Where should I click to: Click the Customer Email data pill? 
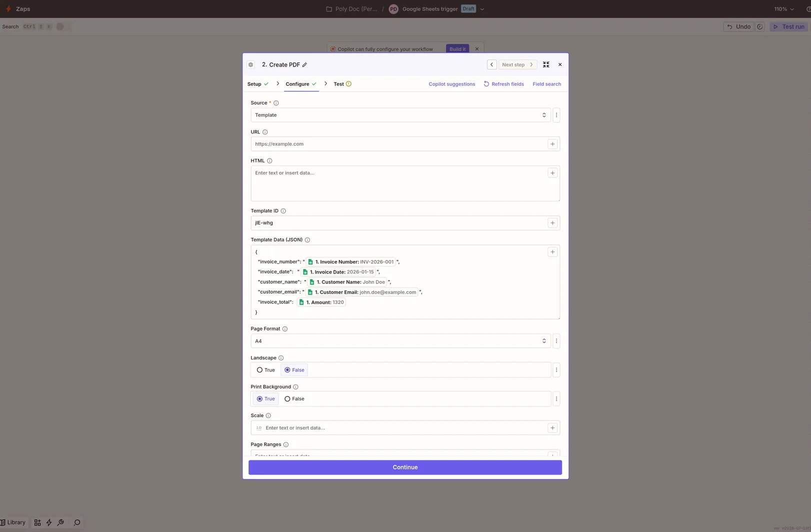(361, 292)
